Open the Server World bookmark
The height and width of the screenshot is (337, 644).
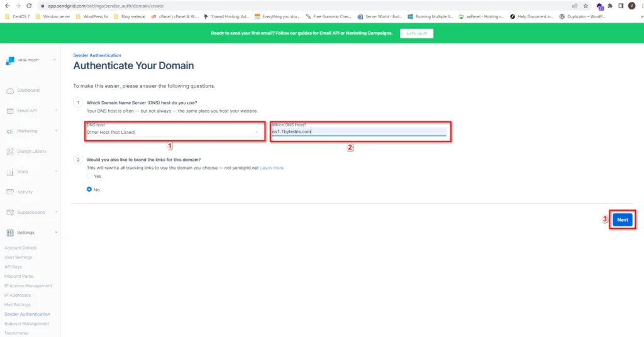pyautogui.click(x=380, y=17)
